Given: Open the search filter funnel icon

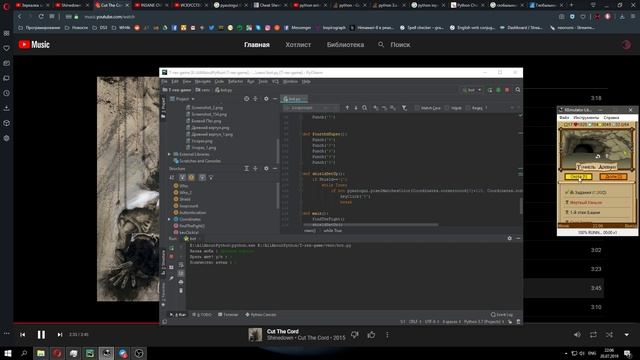Looking at the screenshot, I should coord(404,108).
